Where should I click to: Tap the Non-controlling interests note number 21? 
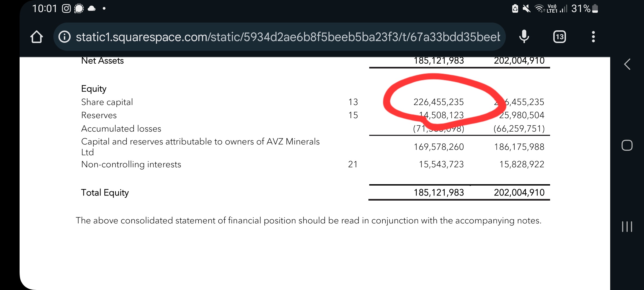pyautogui.click(x=353, y=164)
